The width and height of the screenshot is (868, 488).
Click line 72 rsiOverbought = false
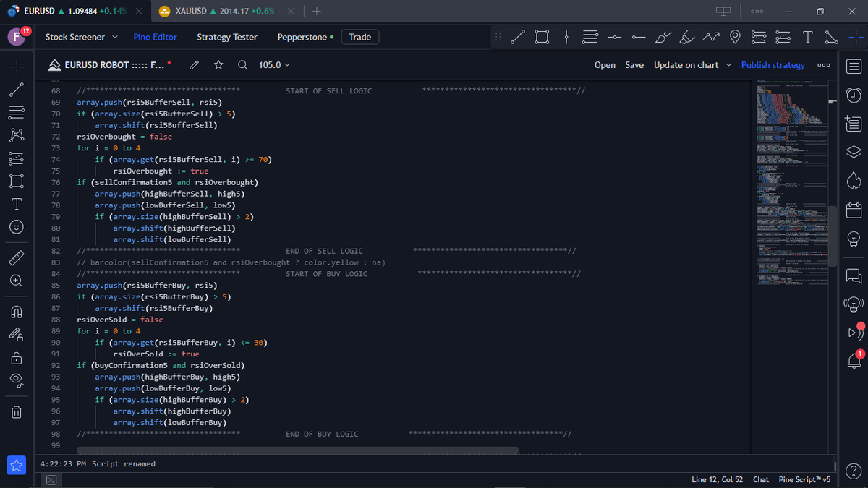pos(124,137)
